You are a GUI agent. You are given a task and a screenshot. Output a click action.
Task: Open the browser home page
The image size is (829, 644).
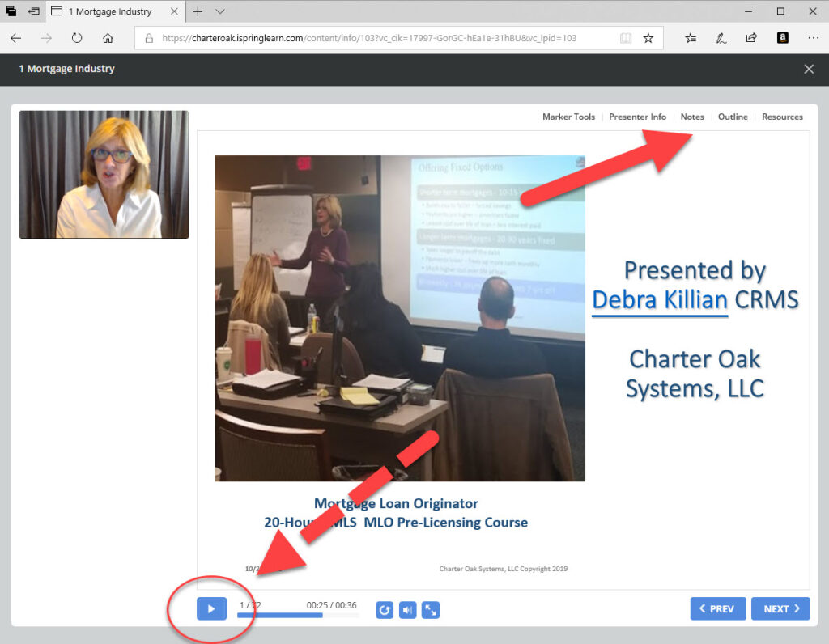coord(108,38)
